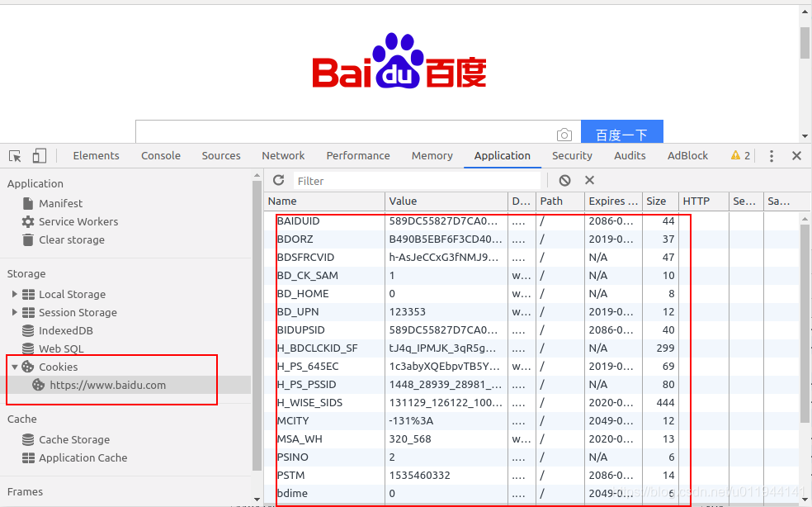Select the BD_CK_SAM cookie row
This screenshot has width=812, height=507.
pyautogui.click(x=531, y=275)
